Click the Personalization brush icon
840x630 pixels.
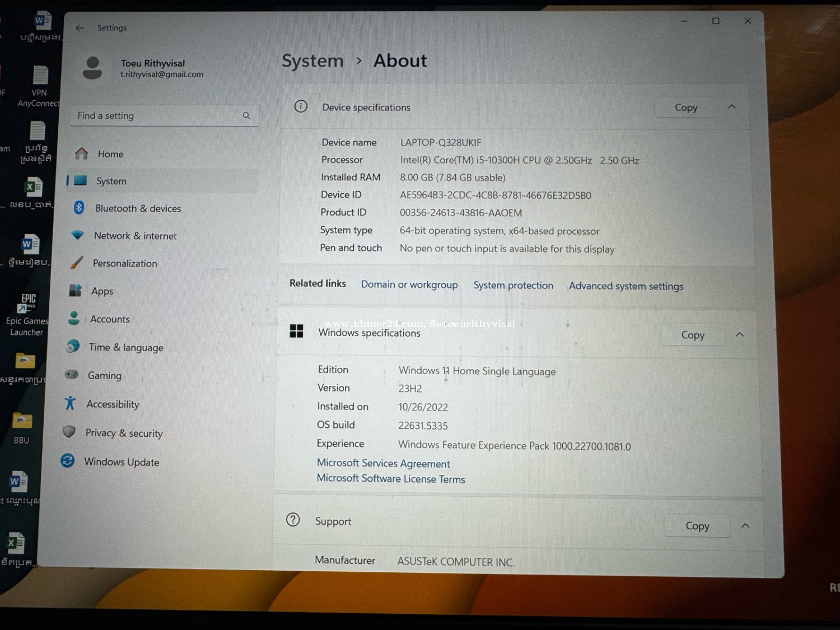[x=76, y=263]
